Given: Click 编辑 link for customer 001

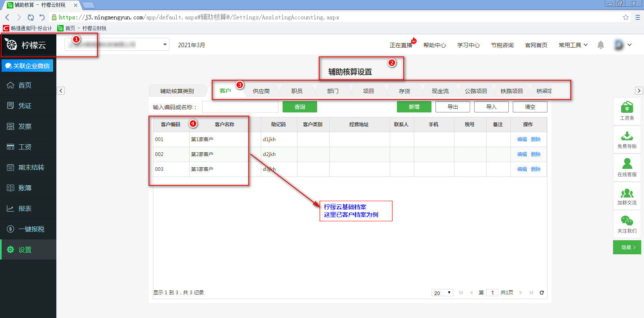Looking at the screenshot, I should pos(522,139).
